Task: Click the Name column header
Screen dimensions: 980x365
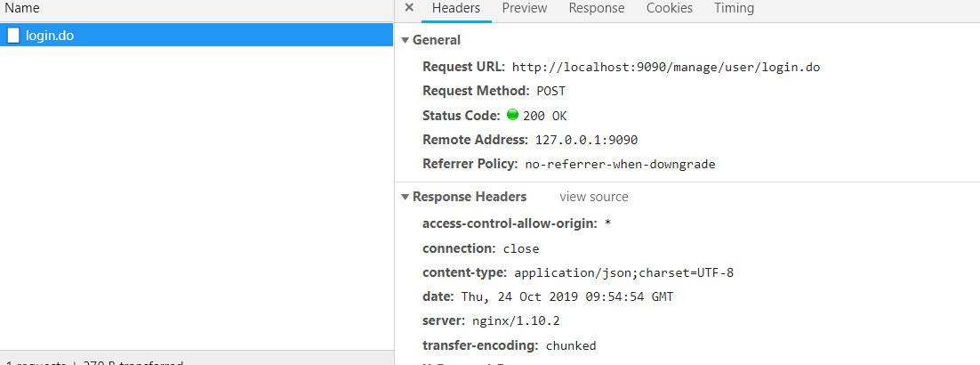Action: point(22,8)
